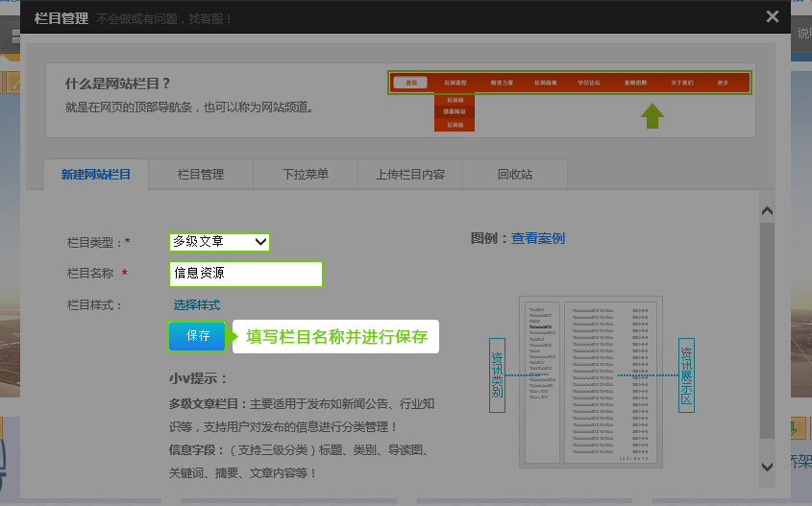Click the 栏目名称 text field
Screen dimensions: 812x506
pos(246,274)
